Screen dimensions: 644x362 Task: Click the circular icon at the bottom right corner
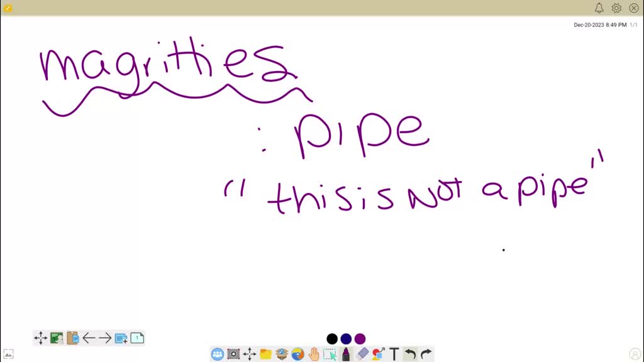[635, 354]
